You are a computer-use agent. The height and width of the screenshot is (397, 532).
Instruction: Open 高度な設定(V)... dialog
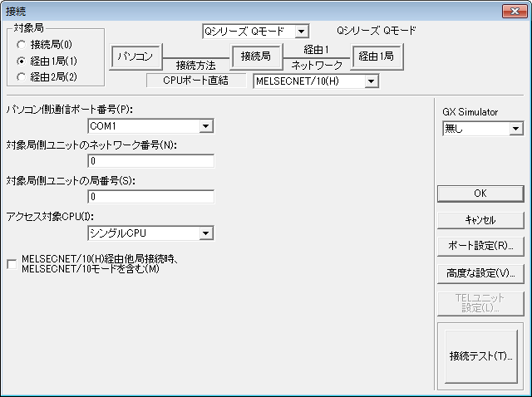click(479, 273)
